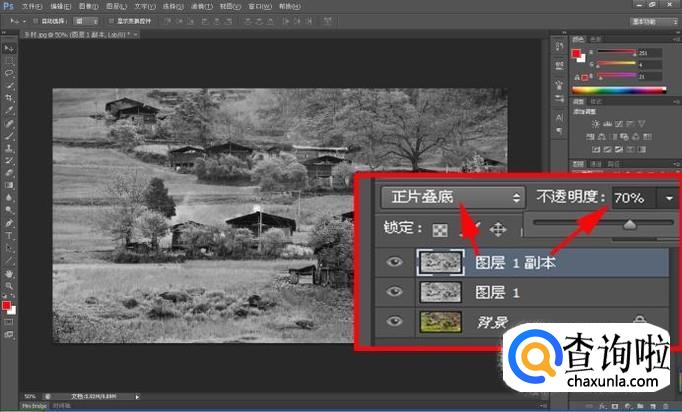
Task: Open the 正片叠底 blend mode dropdown
Action: [452, 197]
